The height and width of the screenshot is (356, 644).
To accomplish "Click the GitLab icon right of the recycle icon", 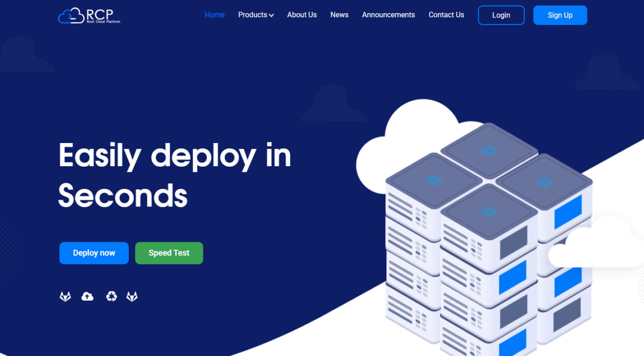I will (132, 297).
